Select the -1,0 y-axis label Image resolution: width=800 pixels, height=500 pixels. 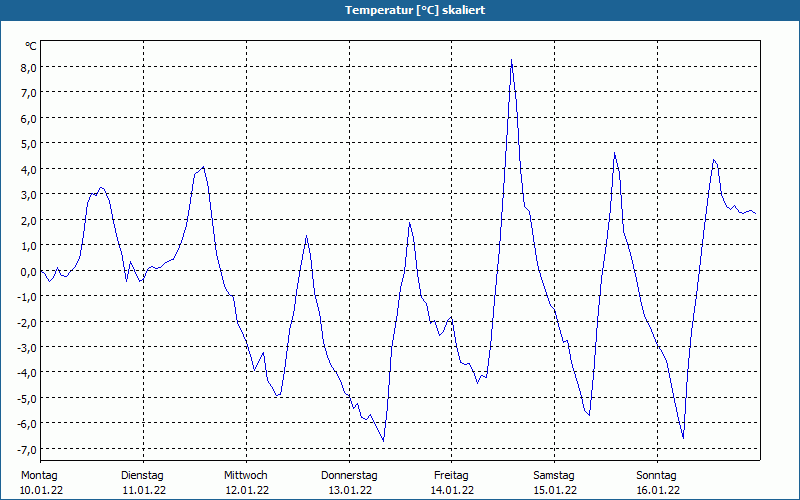pyautogui.click(x=27, y=297)
